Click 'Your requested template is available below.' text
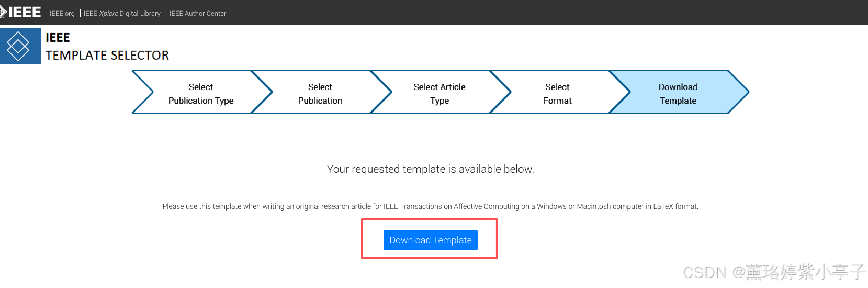 tap(431, 169)
